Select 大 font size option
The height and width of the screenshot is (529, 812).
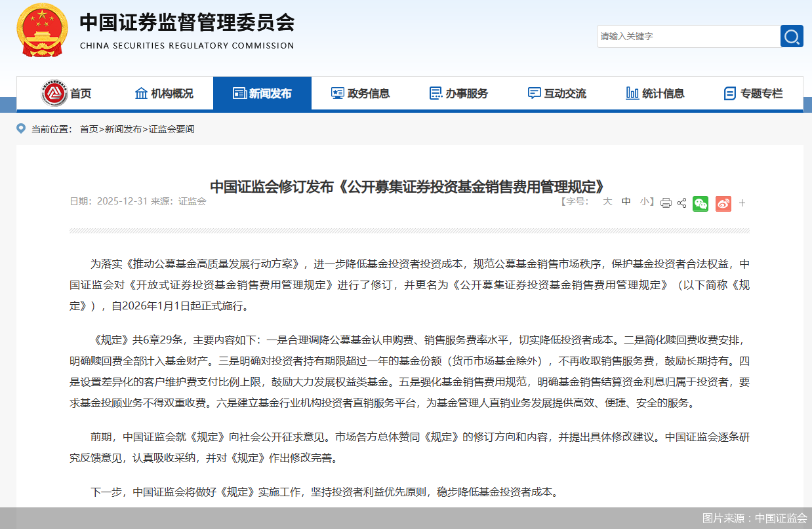pos(607,202)
